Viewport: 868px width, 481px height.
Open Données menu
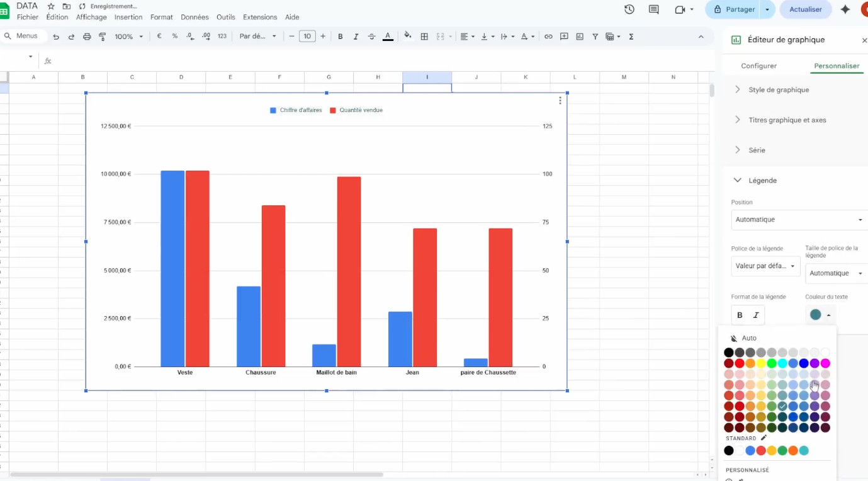[194, 17]
